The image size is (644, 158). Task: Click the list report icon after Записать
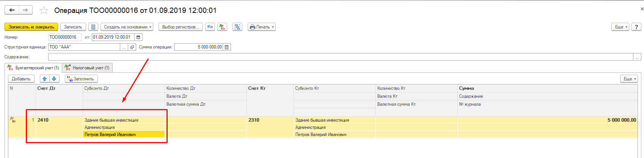click(x=93, y=27)
